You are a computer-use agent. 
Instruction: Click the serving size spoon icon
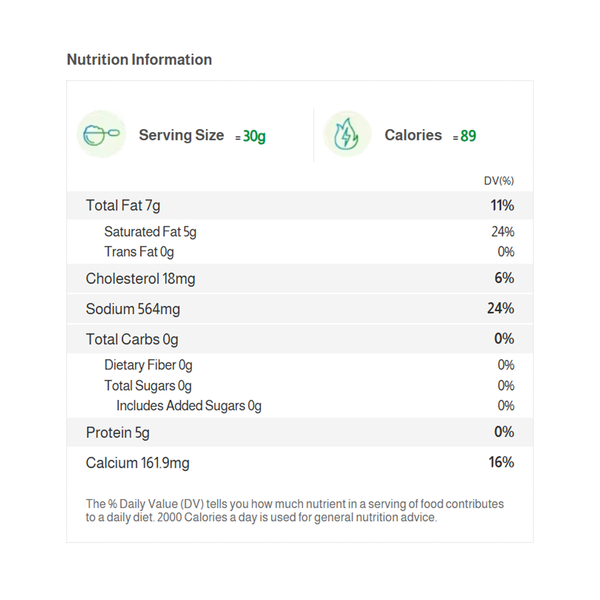click(x=101, y=135)
